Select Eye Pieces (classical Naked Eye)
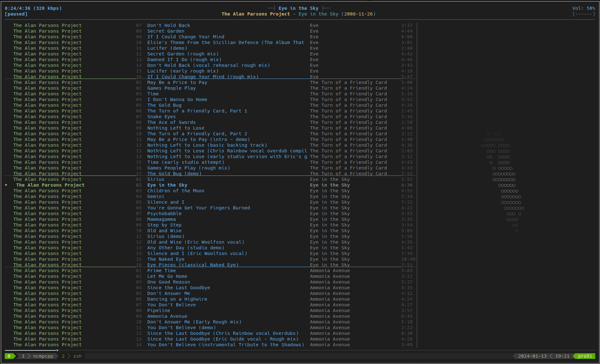 (193, 265)
